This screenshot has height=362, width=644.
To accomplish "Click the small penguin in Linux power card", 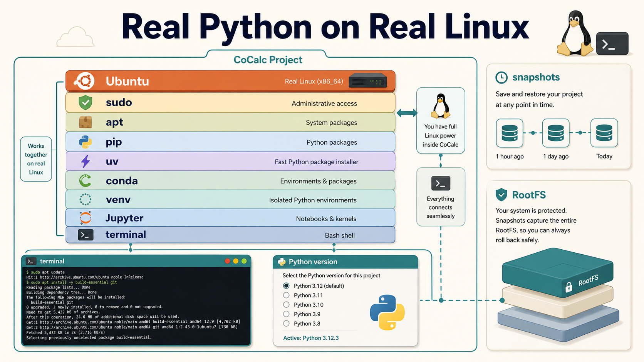I will pos(441,106).
